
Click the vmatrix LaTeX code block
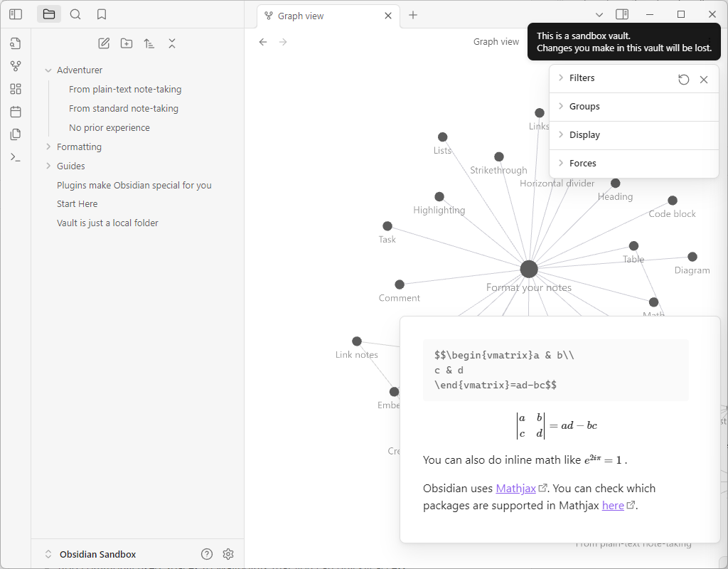pyautogui.click(x=556, y=370)
